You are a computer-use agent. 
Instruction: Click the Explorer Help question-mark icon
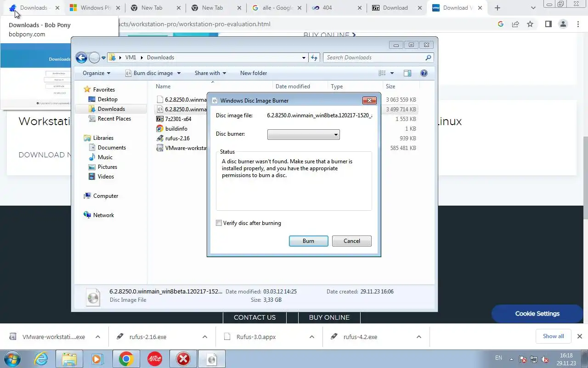[424, 73]
